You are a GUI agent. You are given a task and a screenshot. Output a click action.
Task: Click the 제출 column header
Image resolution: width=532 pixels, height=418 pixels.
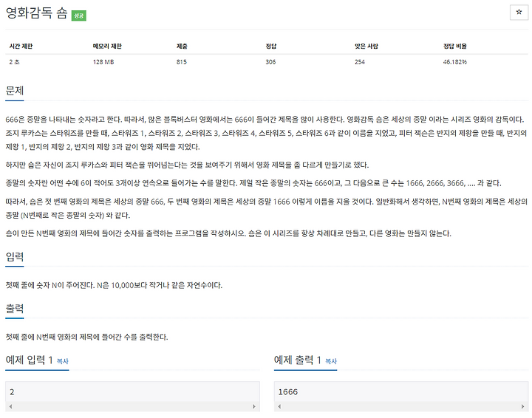[182, 46]
